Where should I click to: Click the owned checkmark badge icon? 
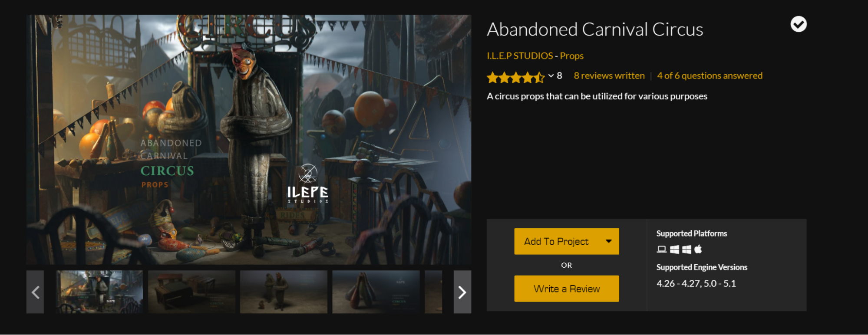tap(798, 24)
